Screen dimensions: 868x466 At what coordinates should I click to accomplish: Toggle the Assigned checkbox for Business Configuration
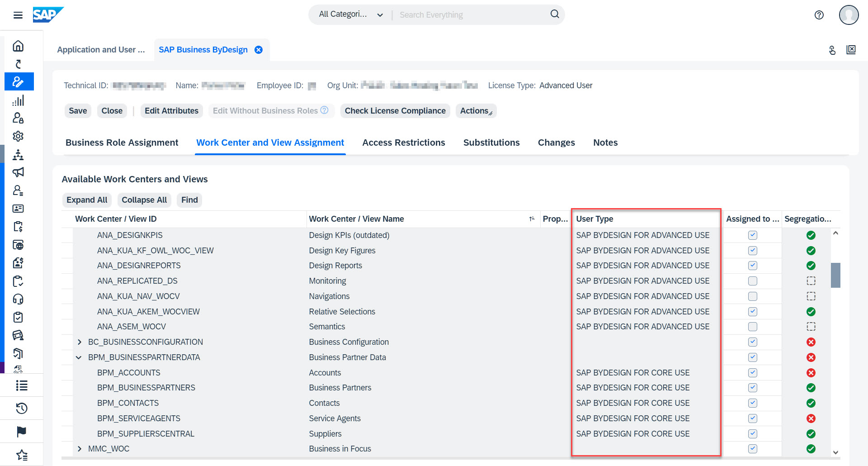(x=753, y=342)
